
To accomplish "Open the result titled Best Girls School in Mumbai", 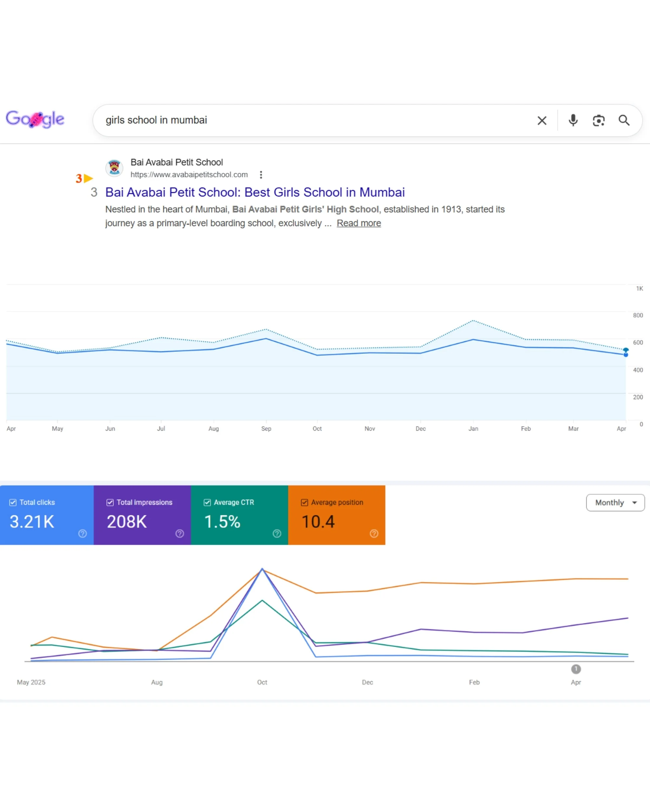I will click(255, 192).
